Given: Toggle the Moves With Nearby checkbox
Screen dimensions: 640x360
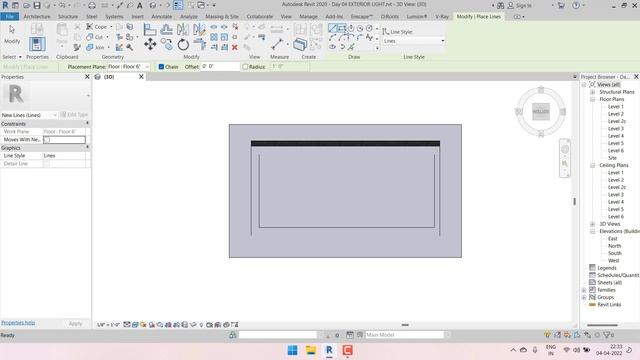Looking at the screenshot, I should (47, 140).
